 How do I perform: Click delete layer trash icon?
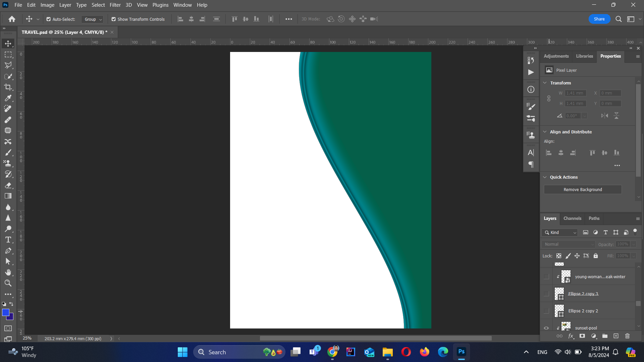coord(627,336)
